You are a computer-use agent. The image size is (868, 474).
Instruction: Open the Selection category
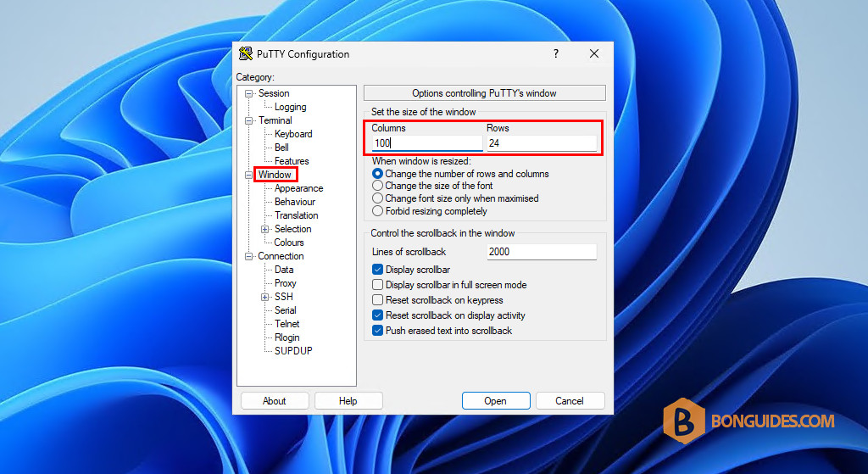coord(292,229)
